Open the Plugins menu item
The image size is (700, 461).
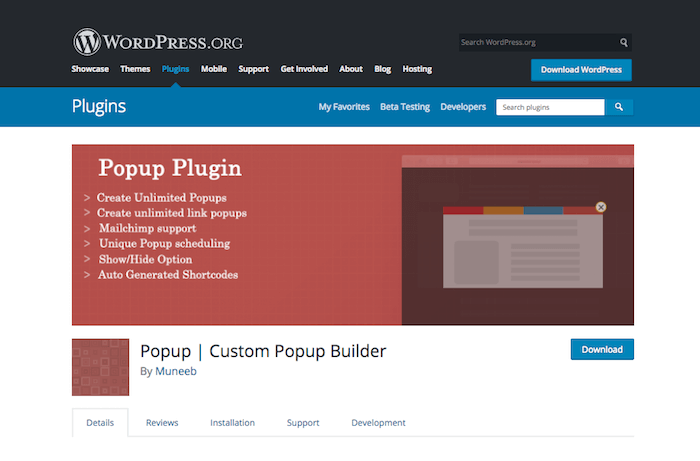click(175, 69)
